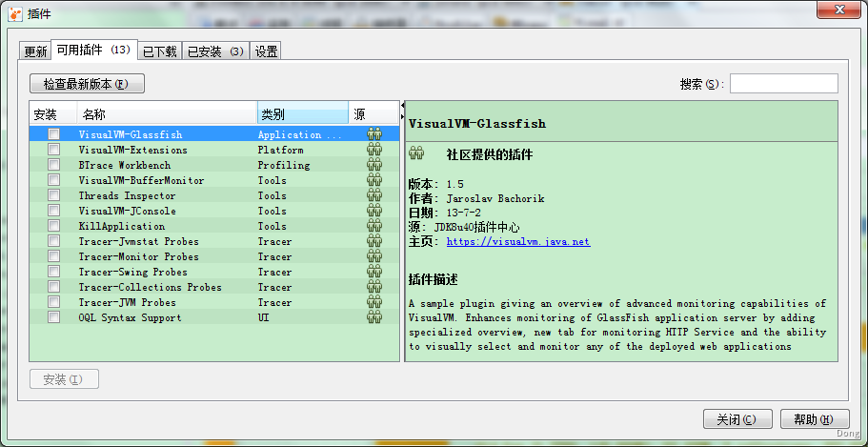Check the Tracer-Monitor Probes box

[53, 256]
